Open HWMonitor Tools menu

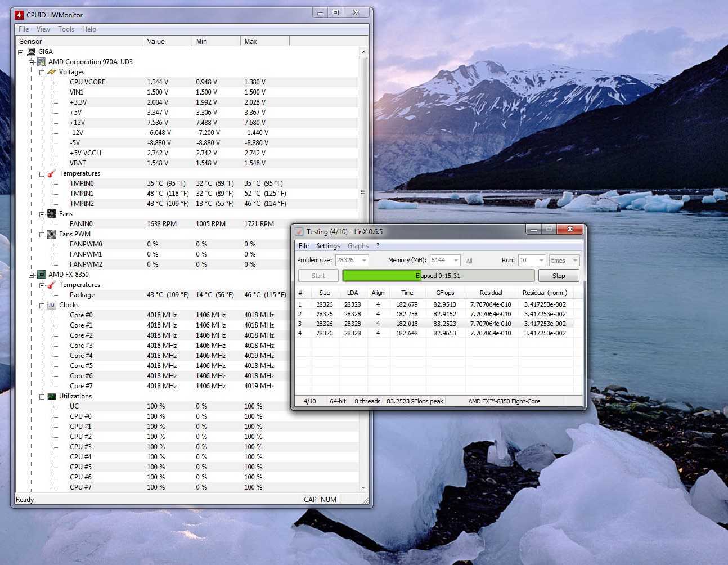coord(66,29)
